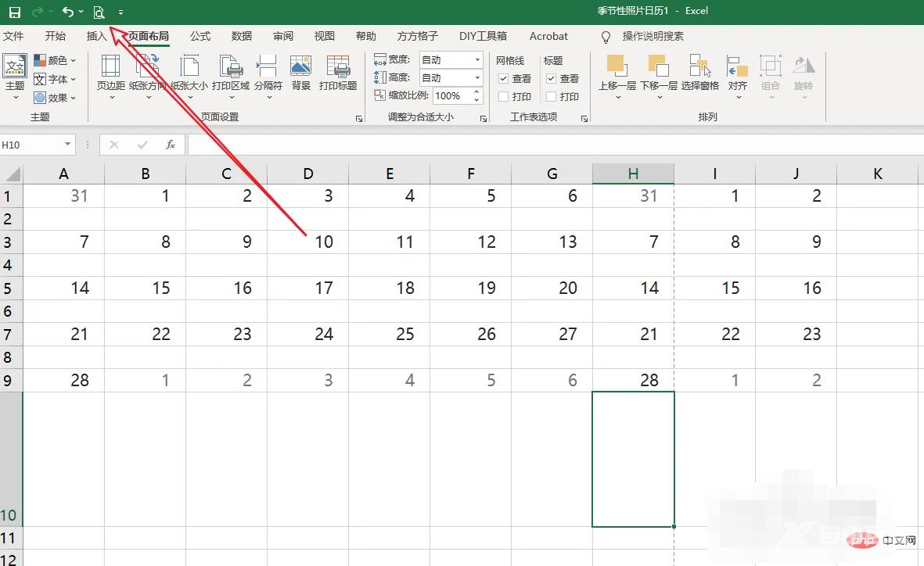
Task: Enable the 标题 打印 checkbox
Action: (x=551, y=97)
